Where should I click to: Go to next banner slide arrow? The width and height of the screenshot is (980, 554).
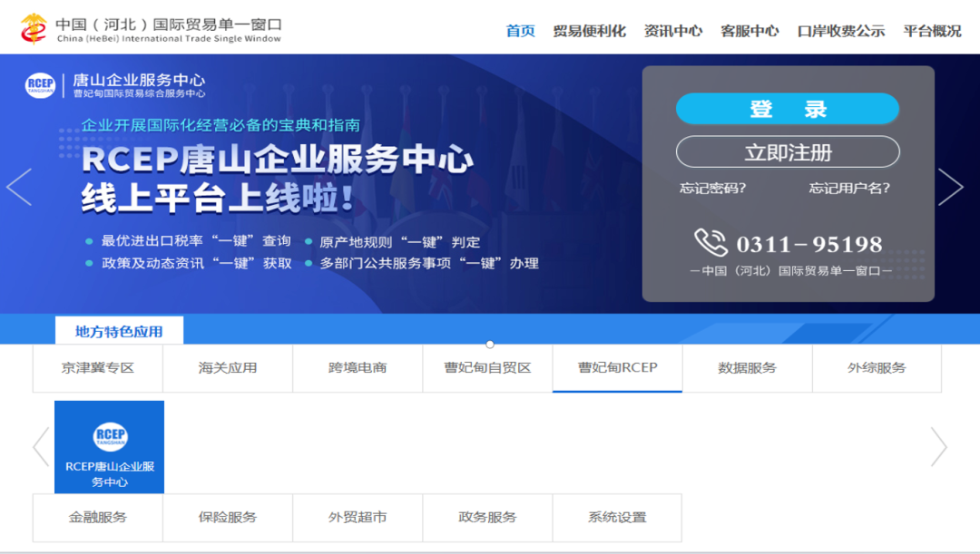point(951,187)
